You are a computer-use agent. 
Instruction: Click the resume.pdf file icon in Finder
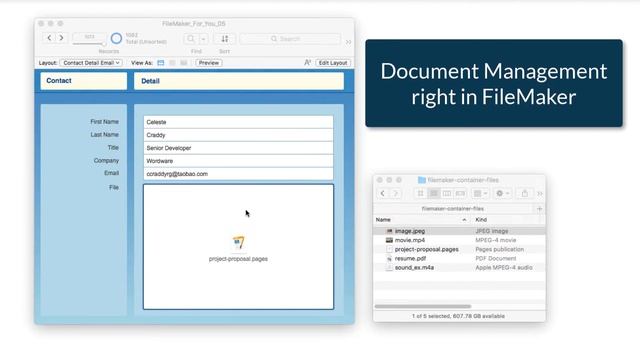click(389, 258)
